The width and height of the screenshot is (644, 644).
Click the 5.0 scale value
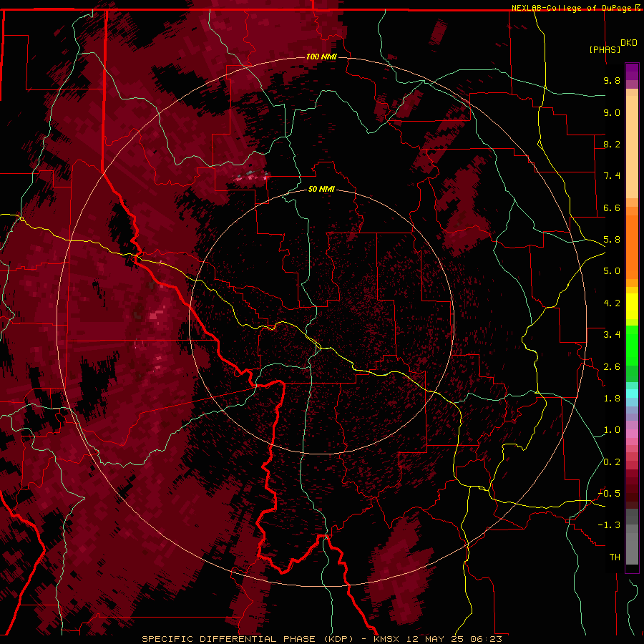click(x=612, y=271)
